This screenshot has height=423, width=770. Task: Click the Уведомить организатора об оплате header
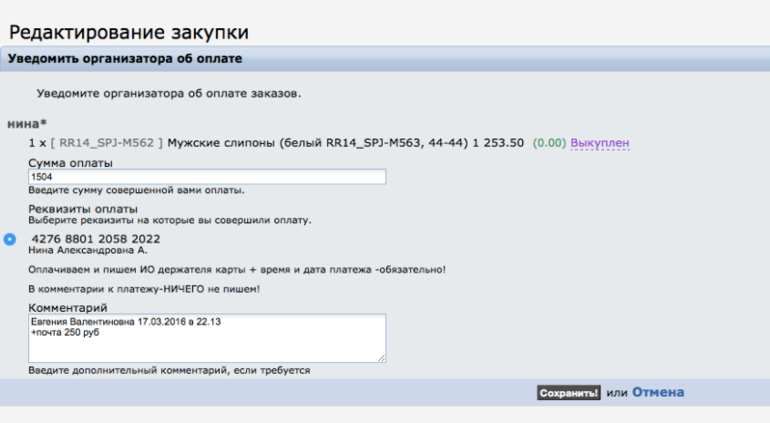[125, 59]
